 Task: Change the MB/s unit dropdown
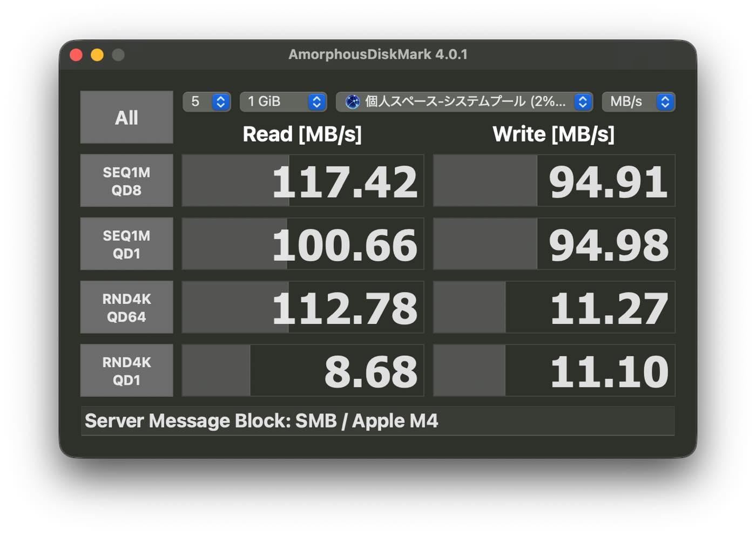[x=638, y=101]
